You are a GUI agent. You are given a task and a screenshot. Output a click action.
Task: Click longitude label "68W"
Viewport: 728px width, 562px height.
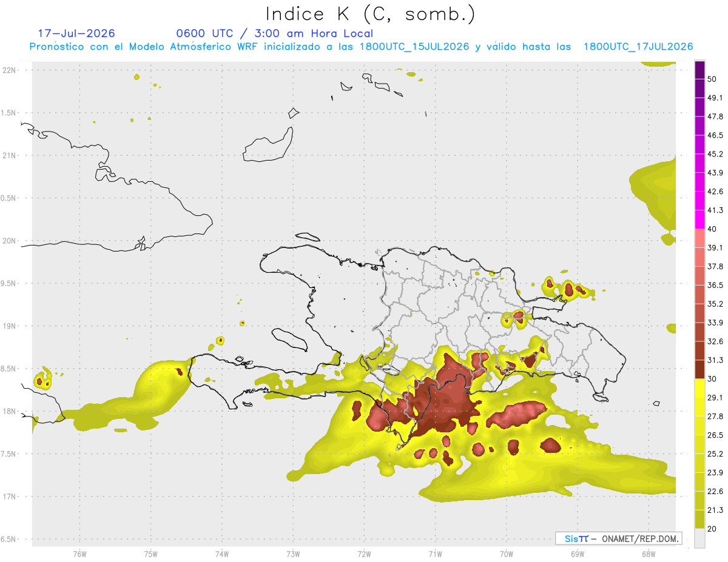[649, 554]
